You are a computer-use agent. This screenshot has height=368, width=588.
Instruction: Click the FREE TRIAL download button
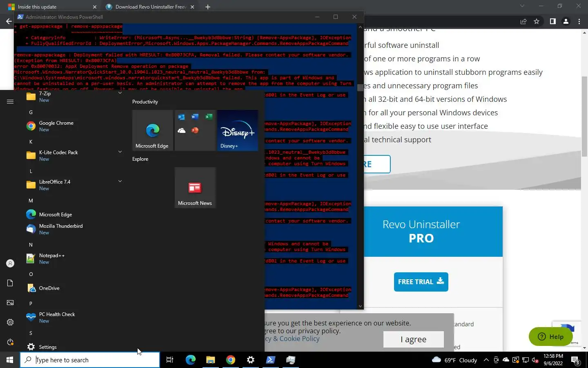point(421,282)
